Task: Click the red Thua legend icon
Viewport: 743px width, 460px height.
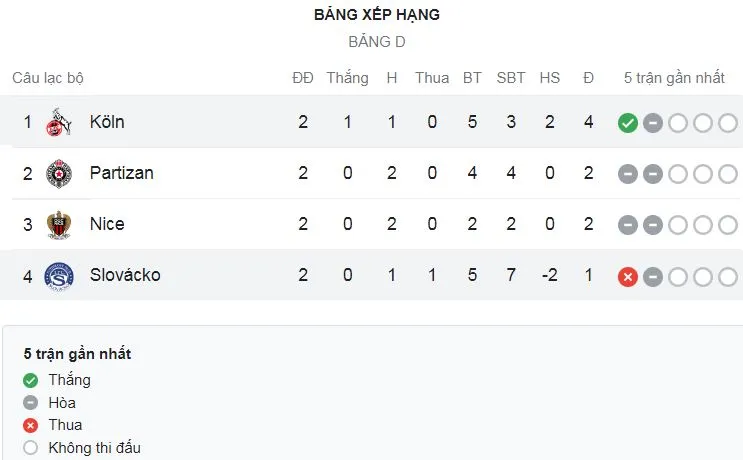Action: [x=30, y=425]
